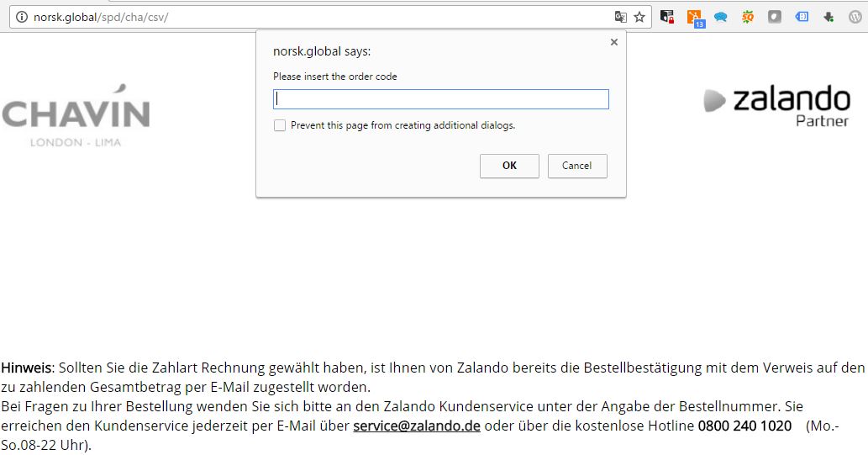Screen dimensions: 868x455
Task: Enable 'Prevent this page from creating additional dialogs'
Action: 280,125
